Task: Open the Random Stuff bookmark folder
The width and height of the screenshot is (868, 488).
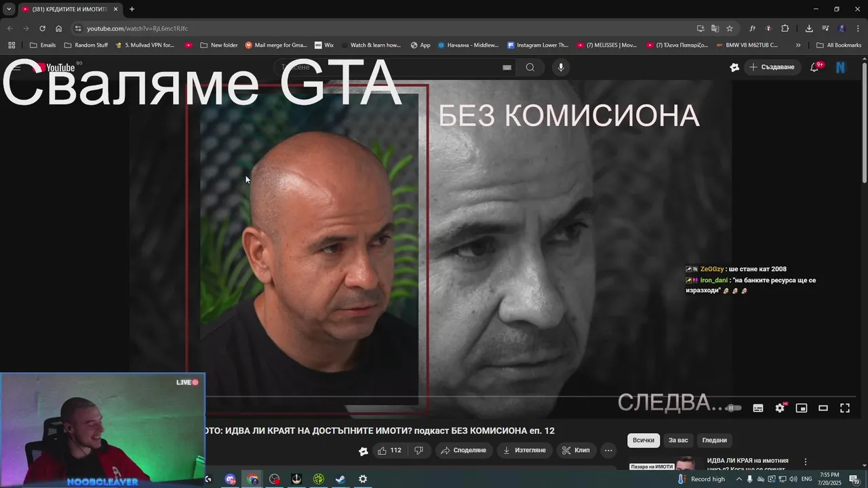Action: [86, 45]
